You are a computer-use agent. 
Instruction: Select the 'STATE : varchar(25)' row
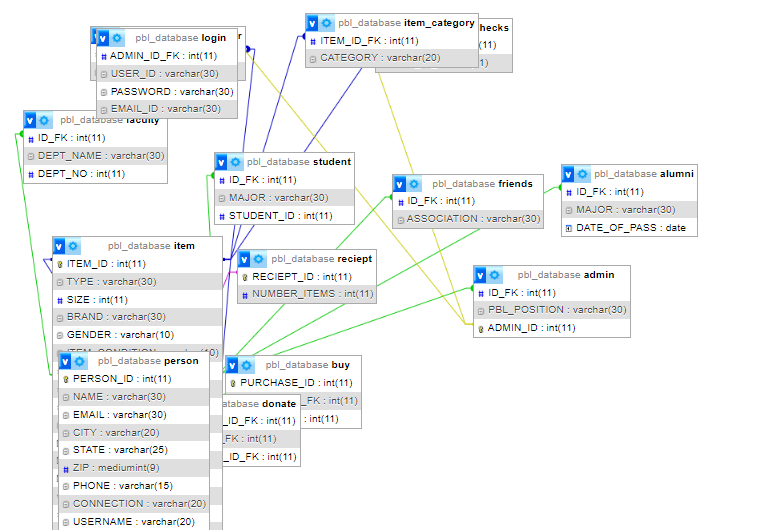pyautogui.click(x=134, y=450)
